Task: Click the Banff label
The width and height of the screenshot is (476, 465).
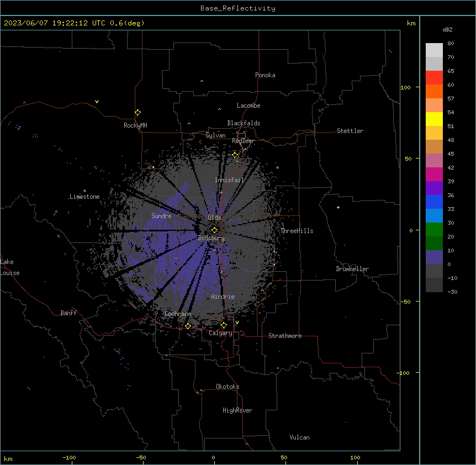Action: tap(68, 313)
